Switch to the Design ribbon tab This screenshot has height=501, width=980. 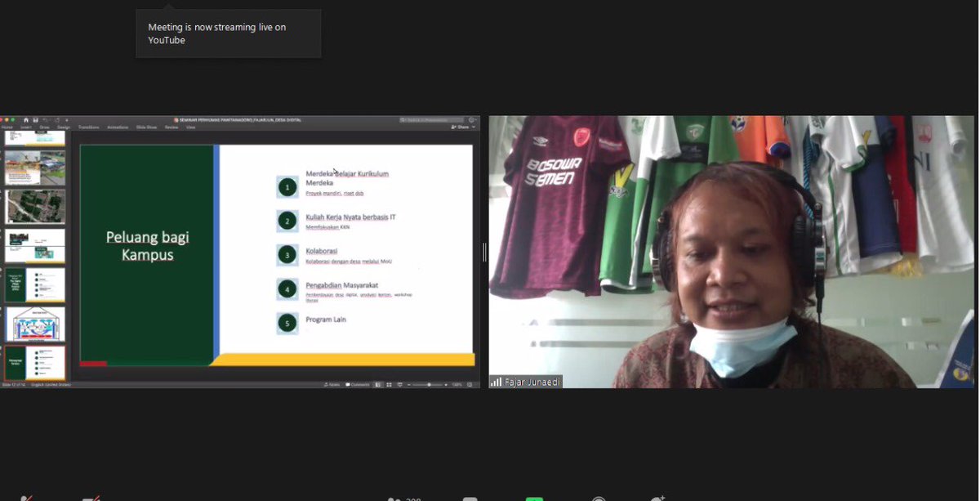(64, 127)
